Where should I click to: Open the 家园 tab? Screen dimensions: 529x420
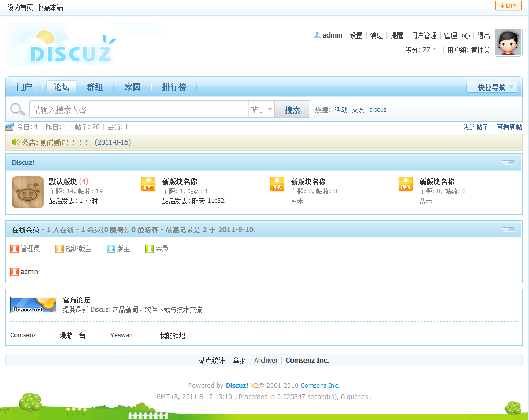132,87
